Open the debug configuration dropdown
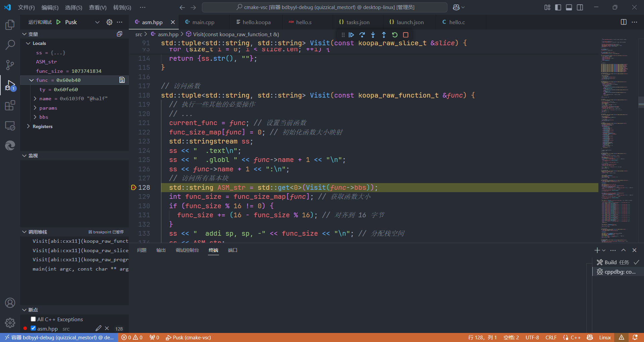The height and width of the screenshot is (342, 644). pos(97,22)
